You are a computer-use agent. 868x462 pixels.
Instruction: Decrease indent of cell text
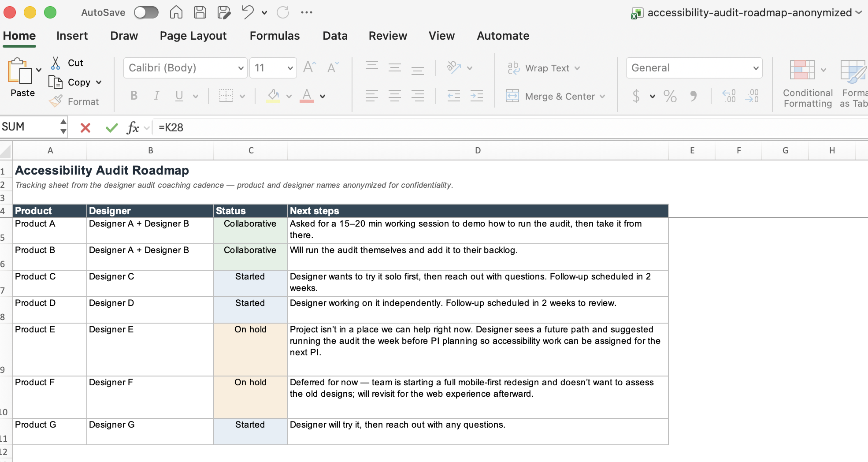point(454,96)
